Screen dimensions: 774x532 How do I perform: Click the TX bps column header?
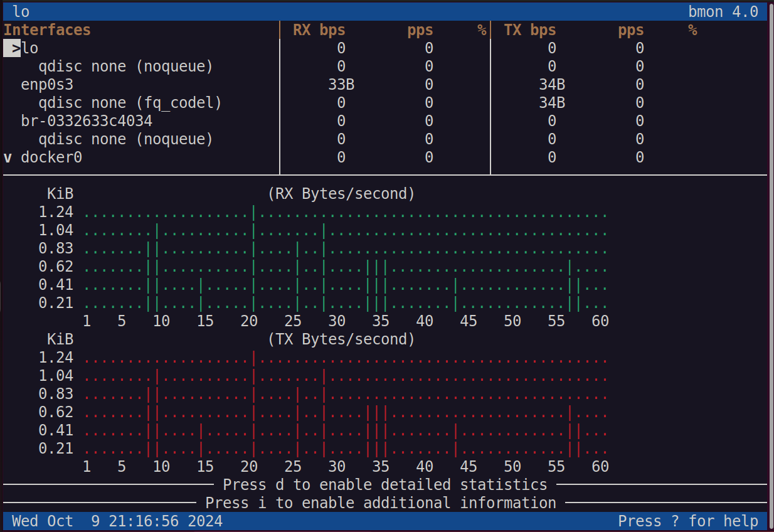[531, 29]
